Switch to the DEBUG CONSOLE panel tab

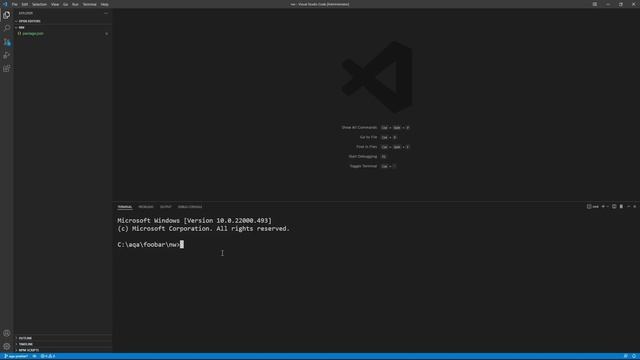[x=190, y=207]
